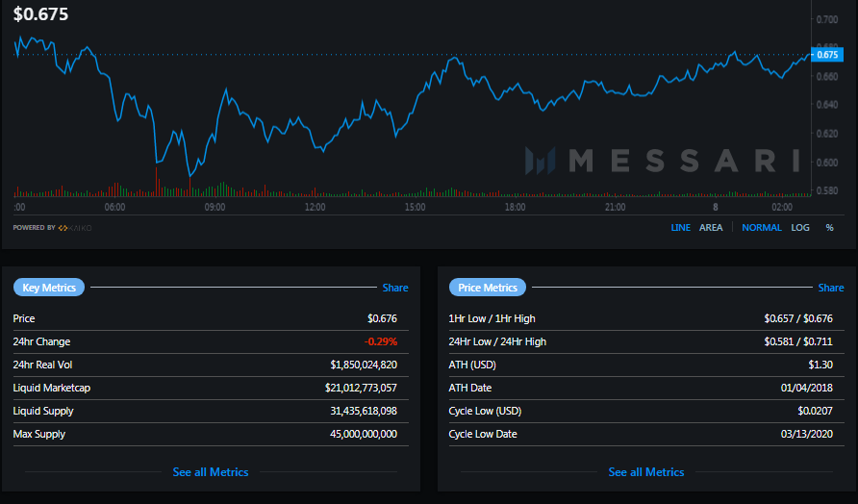
Task: Share the Price Metrics panel
Action: coord(831,288)
